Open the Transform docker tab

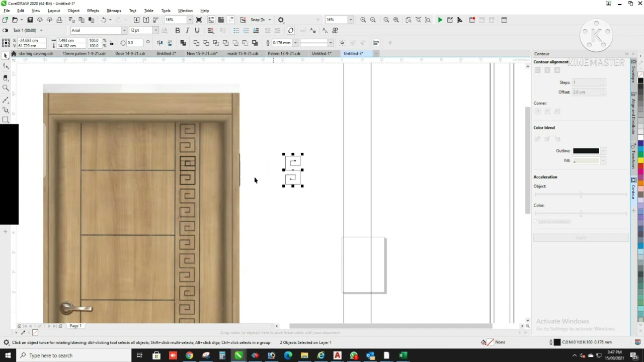point(633,157)
